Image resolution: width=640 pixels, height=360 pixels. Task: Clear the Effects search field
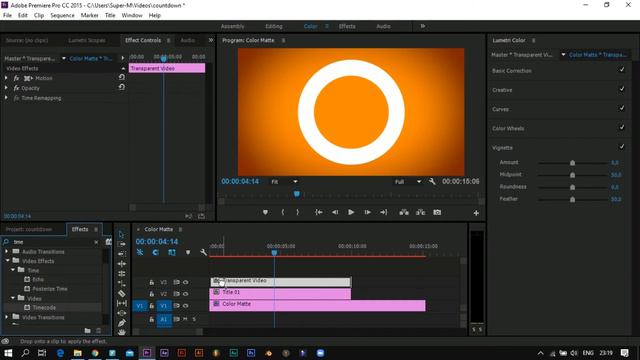pos(96,242)
